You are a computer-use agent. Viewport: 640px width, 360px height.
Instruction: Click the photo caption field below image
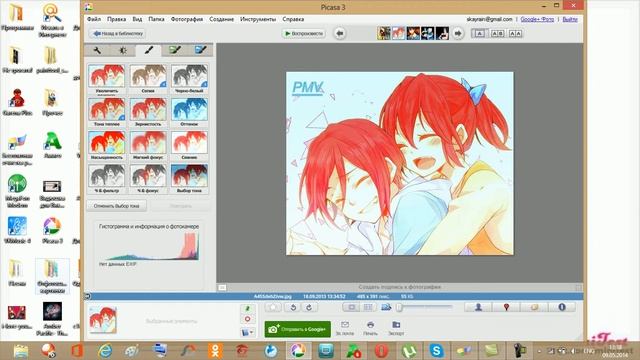400,287
